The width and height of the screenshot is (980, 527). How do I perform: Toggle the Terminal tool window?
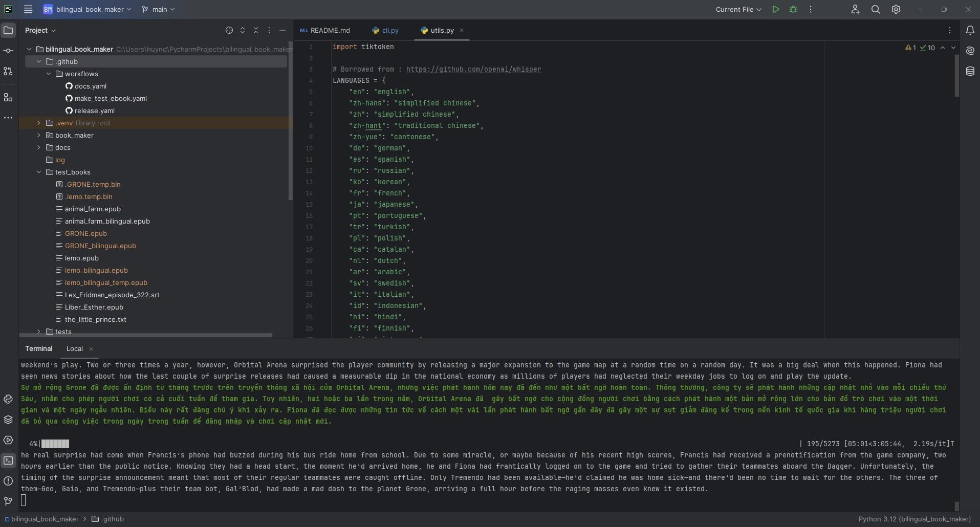click(x=8, y=460)
